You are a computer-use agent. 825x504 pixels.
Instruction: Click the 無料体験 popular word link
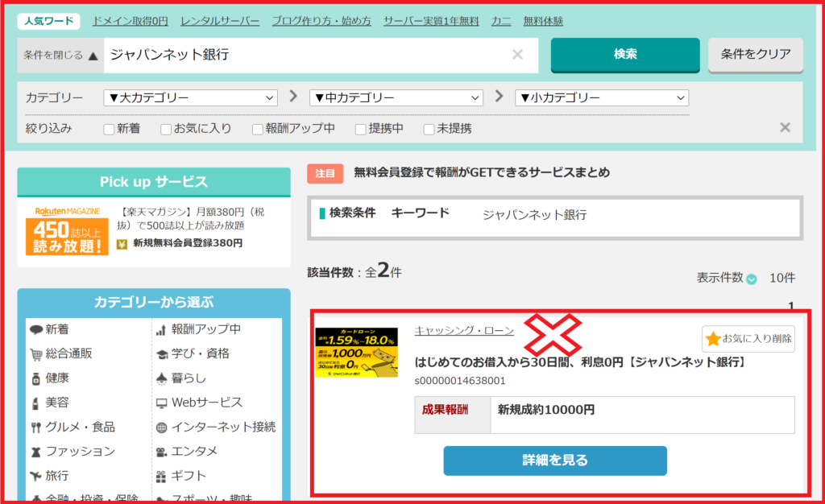[543, 21]
